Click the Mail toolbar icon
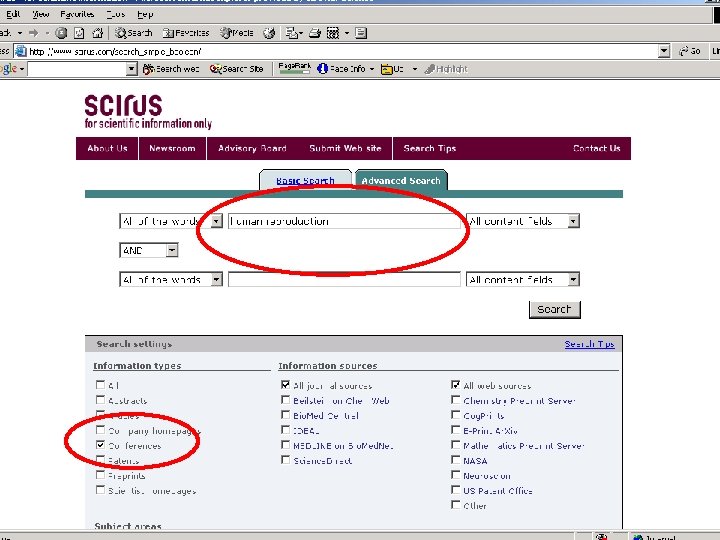The width and height of the screenshot is (720, 540). pos(291,33)
